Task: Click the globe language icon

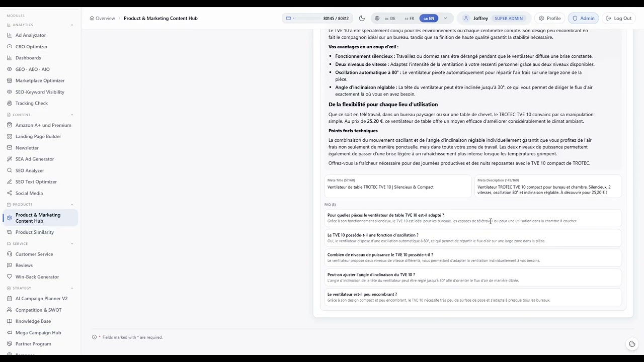Action: tap(377, 18)
